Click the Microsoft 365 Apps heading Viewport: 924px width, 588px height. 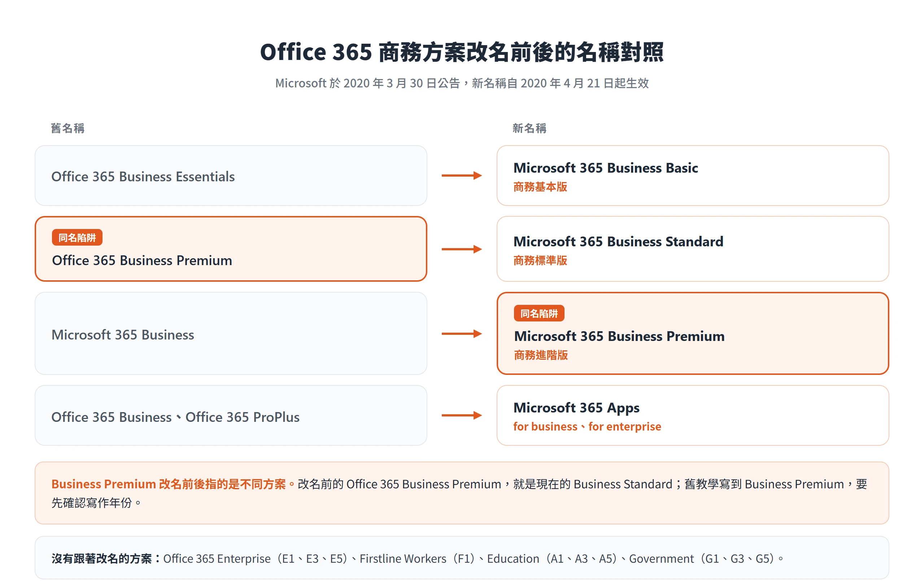click(x=576, y=407)
